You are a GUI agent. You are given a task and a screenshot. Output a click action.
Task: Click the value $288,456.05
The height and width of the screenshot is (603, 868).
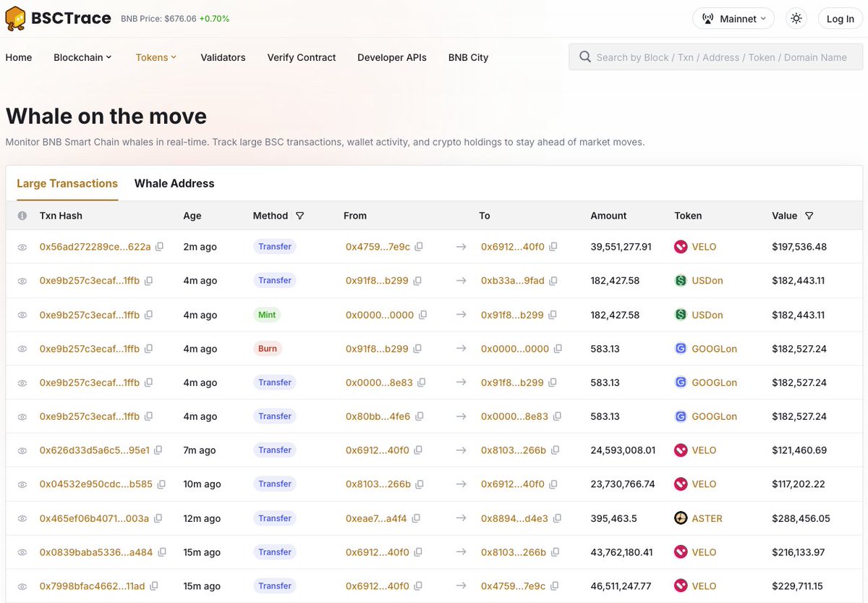(801, 518)
